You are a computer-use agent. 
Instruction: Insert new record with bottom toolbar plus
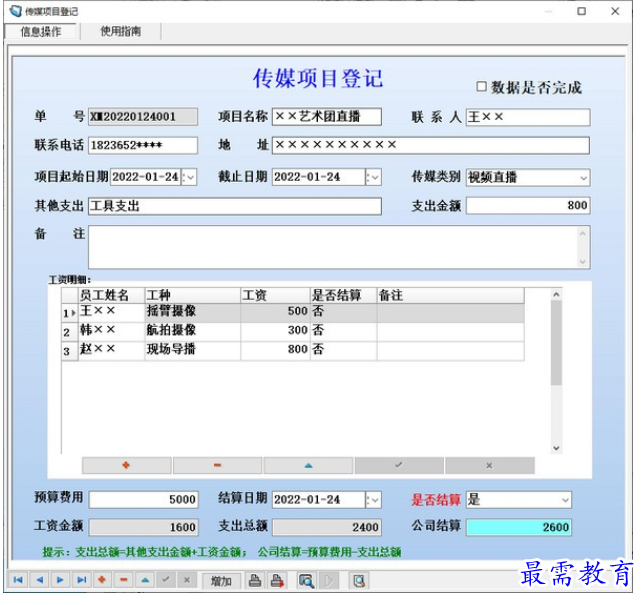click(x=102, y=580)
